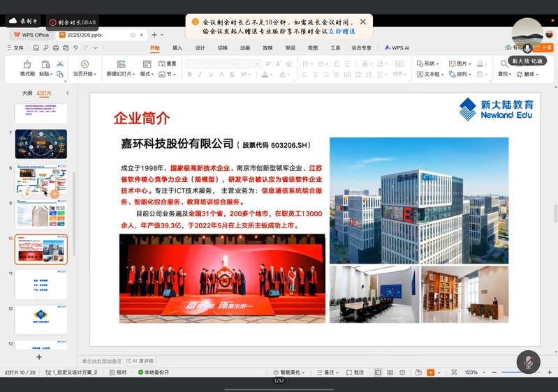Screen dimensions: 558x392
Task: Open WPS AI in the ribbon
Action: [x=397, y=48]
